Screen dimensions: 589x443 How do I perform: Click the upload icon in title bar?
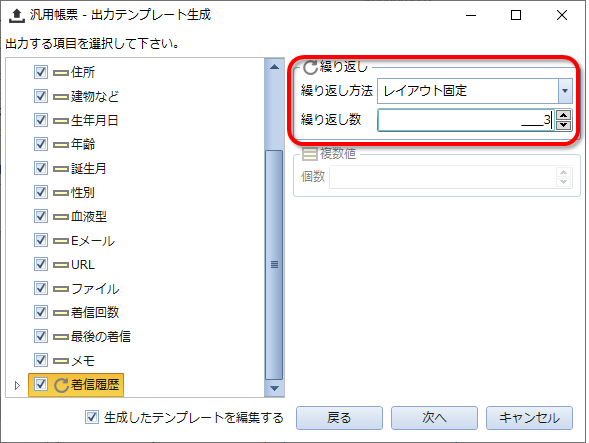(x=16, y=15)
